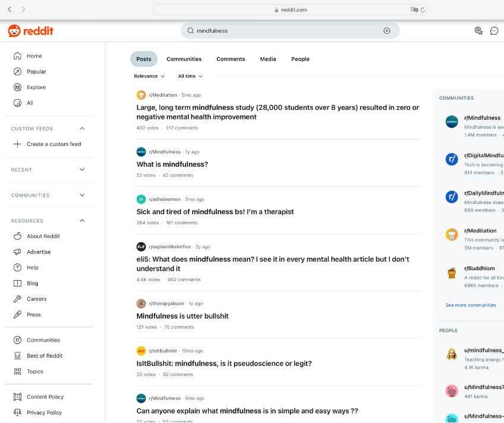Visit r/adhdwomen from post header
504x423 pixels.
pyautogui.click(x=165, y=199)
